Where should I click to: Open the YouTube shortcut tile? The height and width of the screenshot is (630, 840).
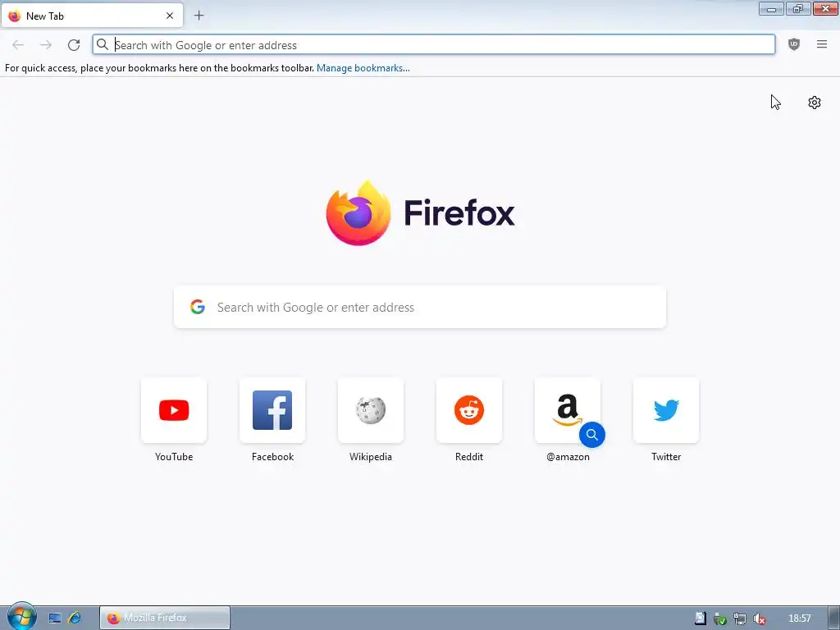point(174,410)
